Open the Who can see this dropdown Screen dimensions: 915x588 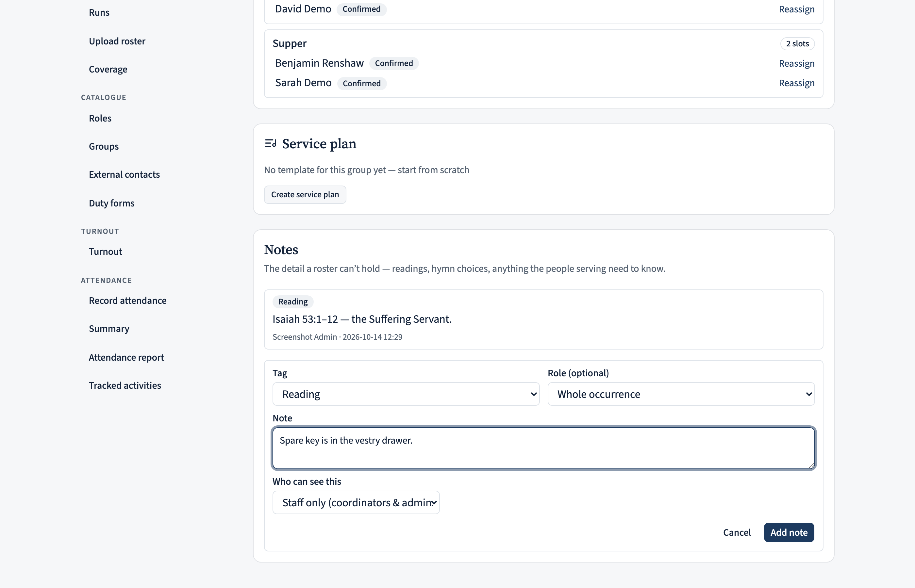pos(356,502)
